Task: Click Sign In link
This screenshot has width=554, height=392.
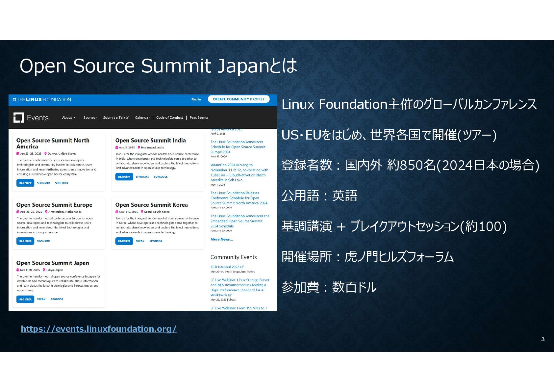Action: 196,99
